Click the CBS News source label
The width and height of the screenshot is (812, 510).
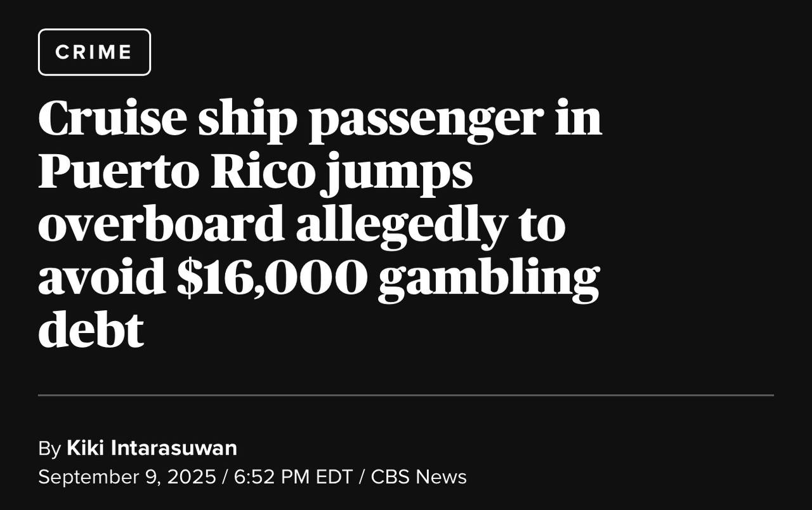(419, 477)
